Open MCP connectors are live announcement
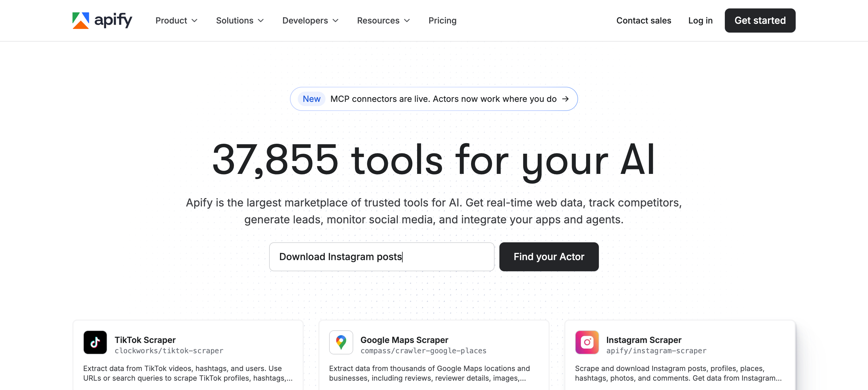 coord(434,99)
